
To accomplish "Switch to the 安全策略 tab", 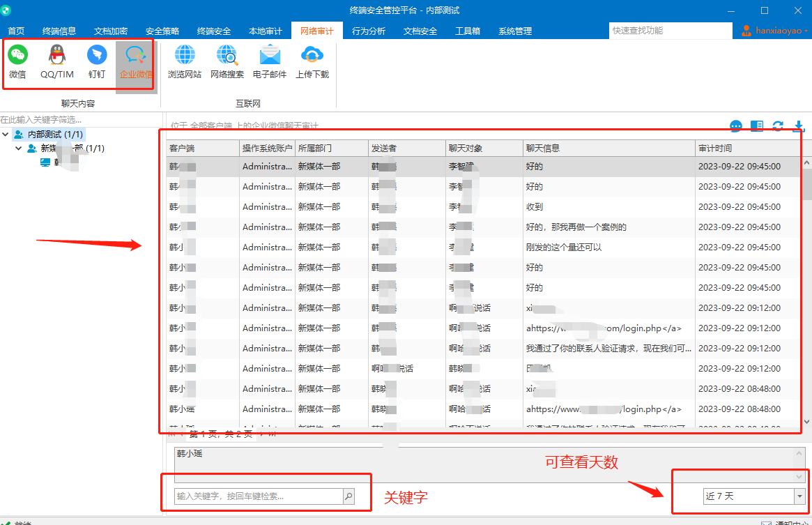I will (x=162, y=31).
